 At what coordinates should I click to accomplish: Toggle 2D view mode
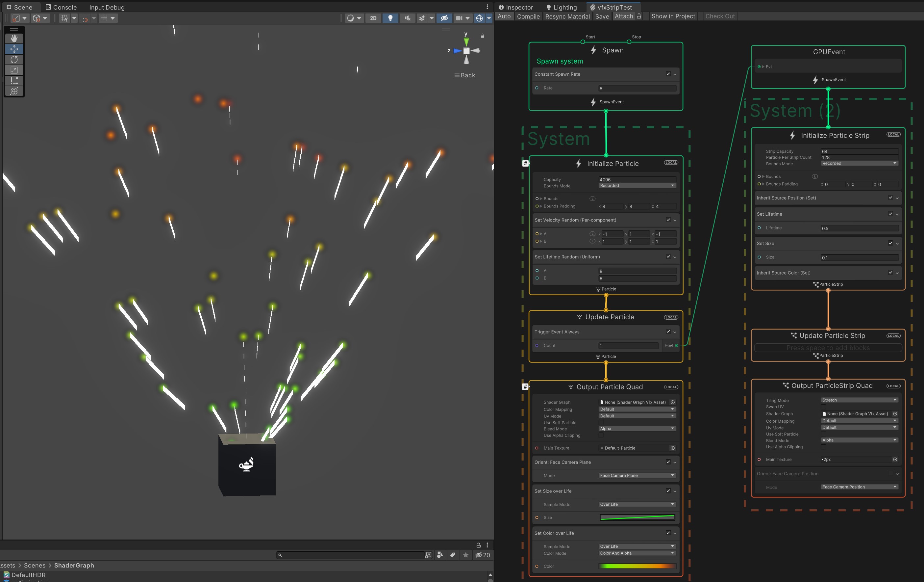pyautogui.click(x=373, y=18)
